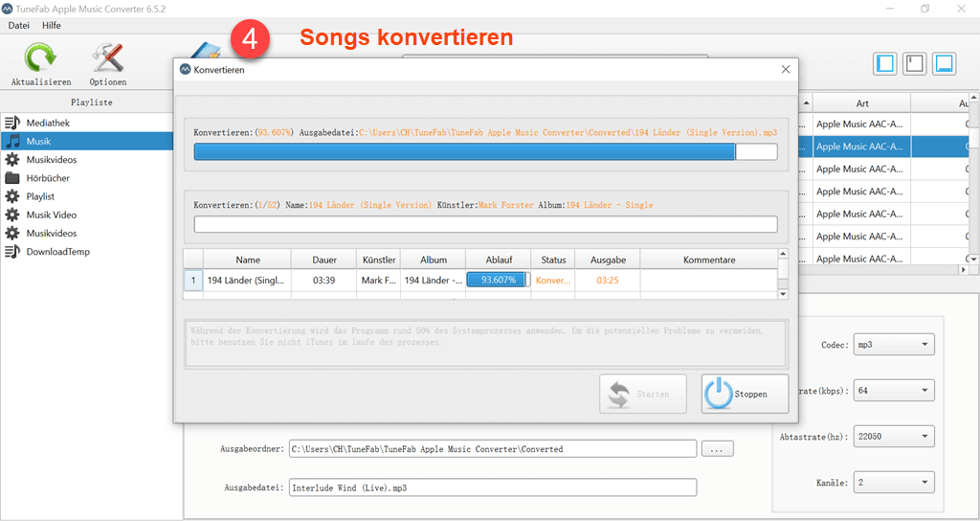Open the Hilfe menu
The image size is (980, 521).
click(52, 25)
